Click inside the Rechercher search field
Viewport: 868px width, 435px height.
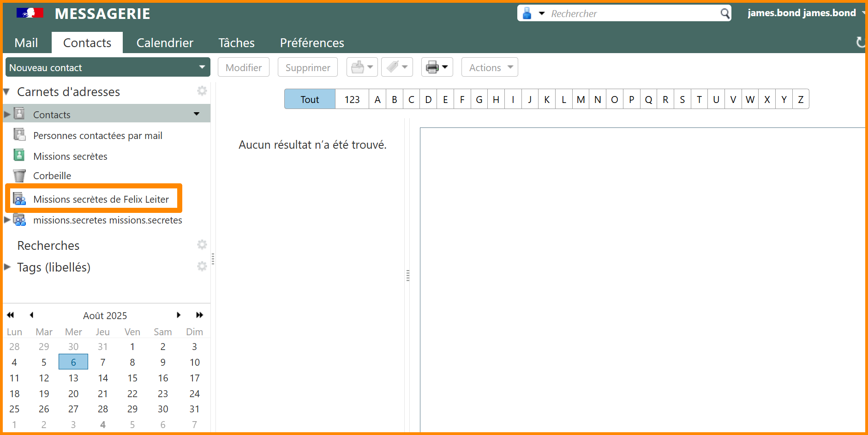coord(632,13)
